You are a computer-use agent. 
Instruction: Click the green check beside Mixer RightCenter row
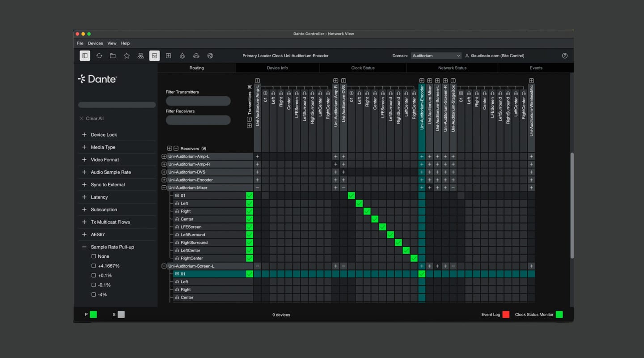[250, 258]
